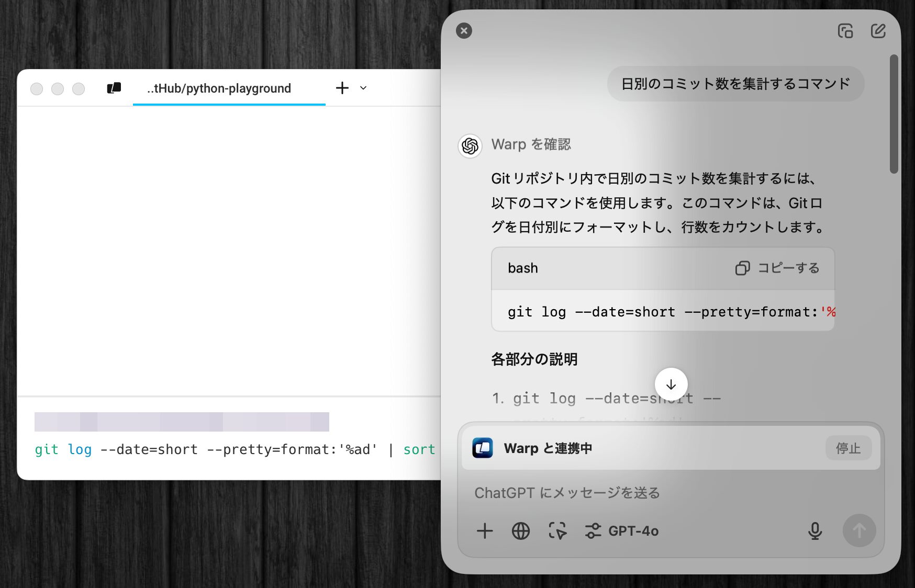Viewport: 915px width, 588px height.
Task: Click the Warp app icon in banner
Action: coord(483,448)
